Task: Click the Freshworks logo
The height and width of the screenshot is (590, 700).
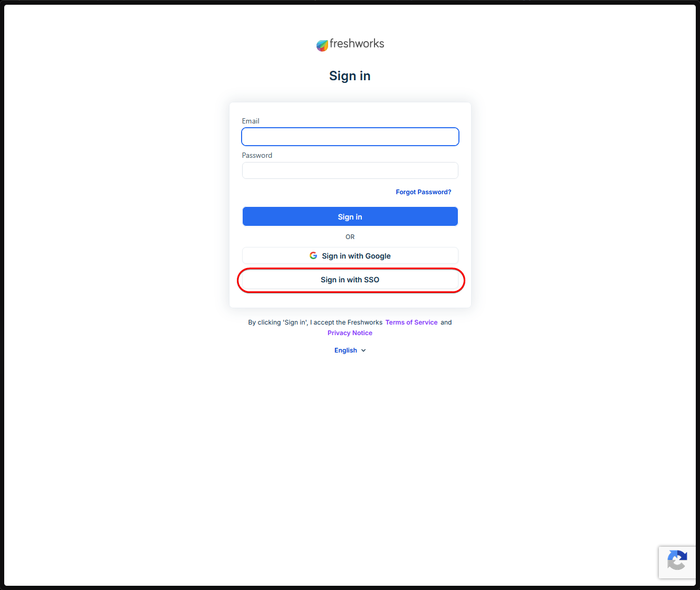Action: coord(350,44)
